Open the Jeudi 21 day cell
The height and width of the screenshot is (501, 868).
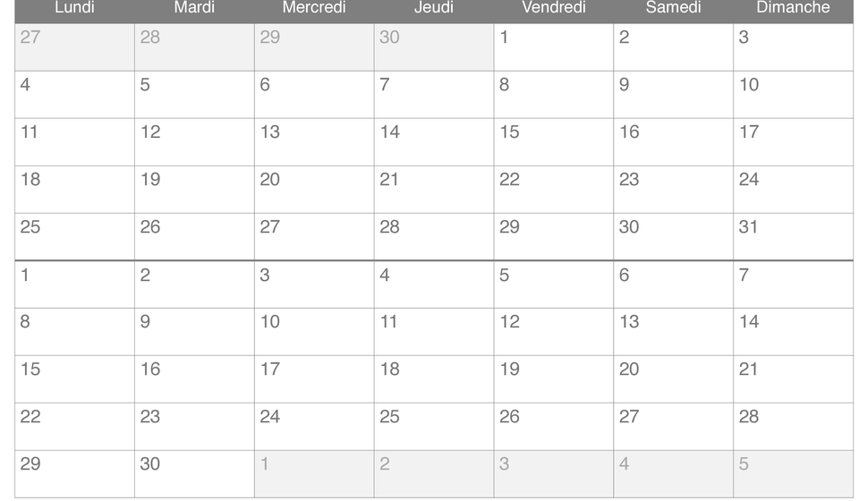(x=434, y=190)
